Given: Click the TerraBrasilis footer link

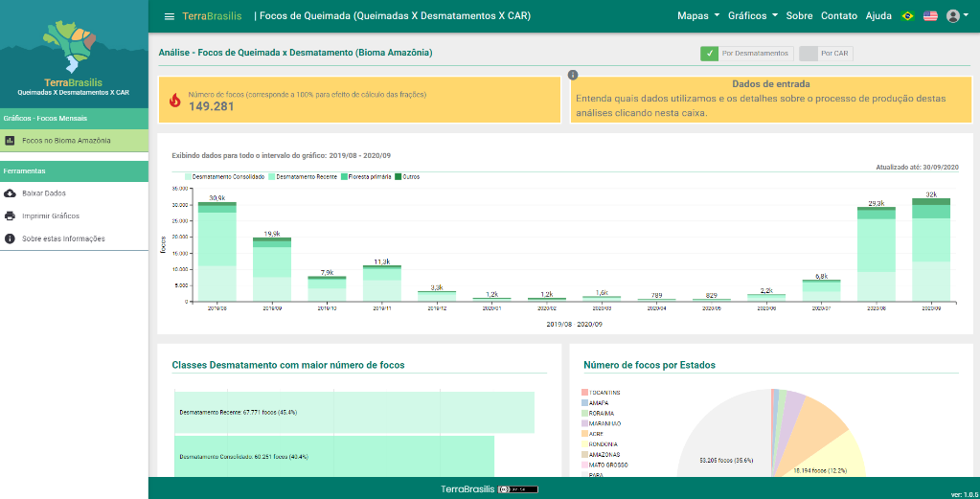Looking at the screenshot, I should 467,489.
